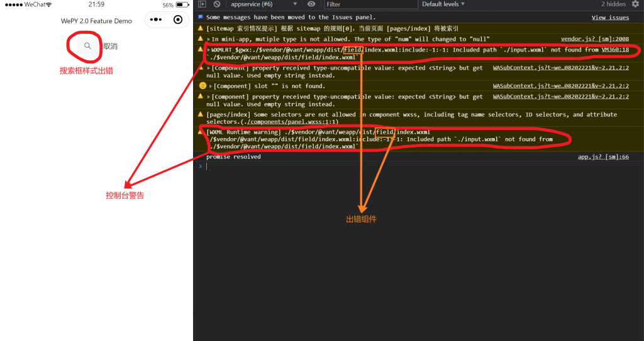
Task: Open the vendor.js? [sm]:2008 source link
Action: coord(595,39)
